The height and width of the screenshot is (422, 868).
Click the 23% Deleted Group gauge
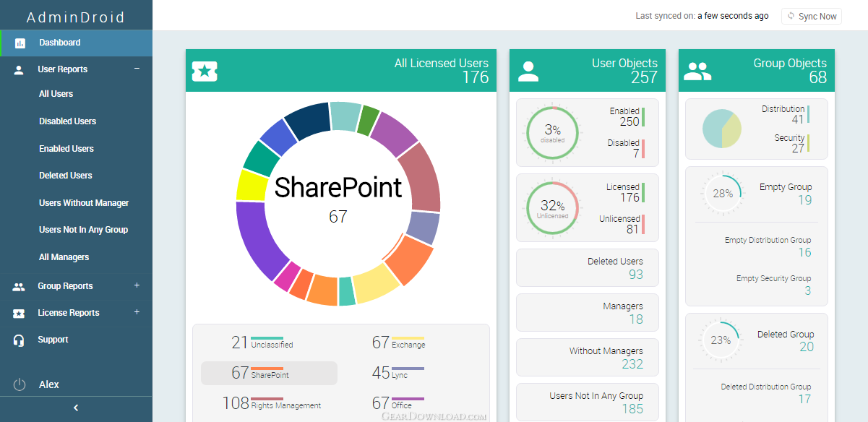[721, 340]
